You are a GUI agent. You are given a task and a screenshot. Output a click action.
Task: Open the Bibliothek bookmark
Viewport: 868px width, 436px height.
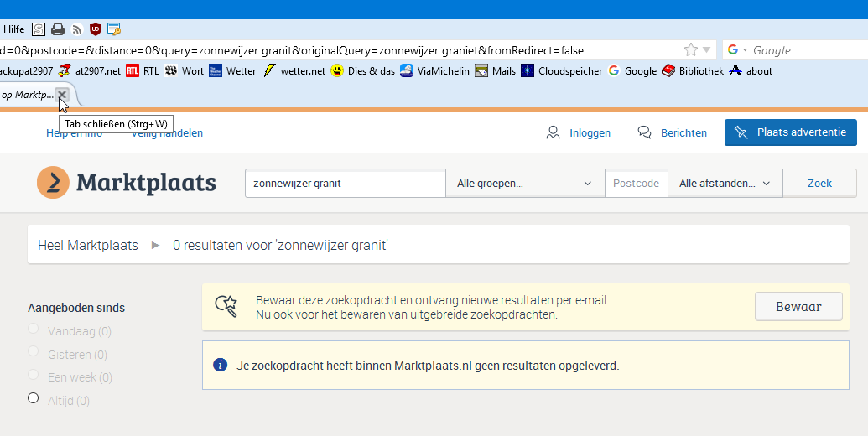(692, 71)
